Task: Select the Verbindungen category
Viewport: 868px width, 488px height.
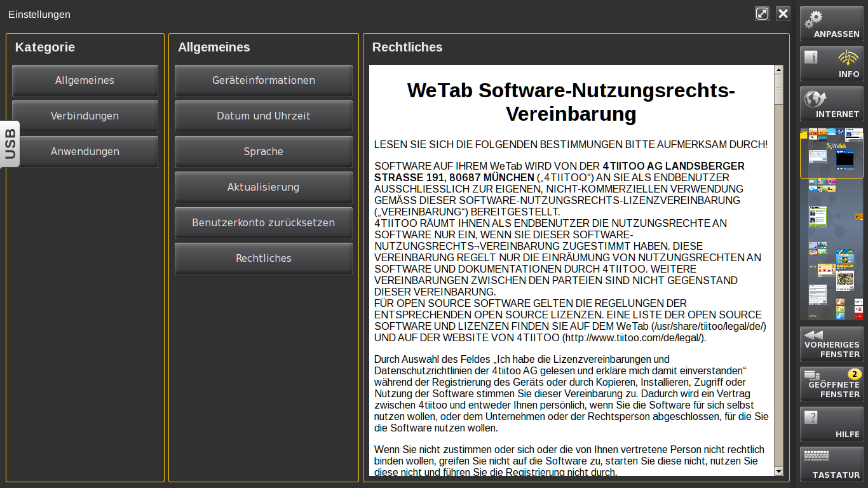Action: [85, 116]
